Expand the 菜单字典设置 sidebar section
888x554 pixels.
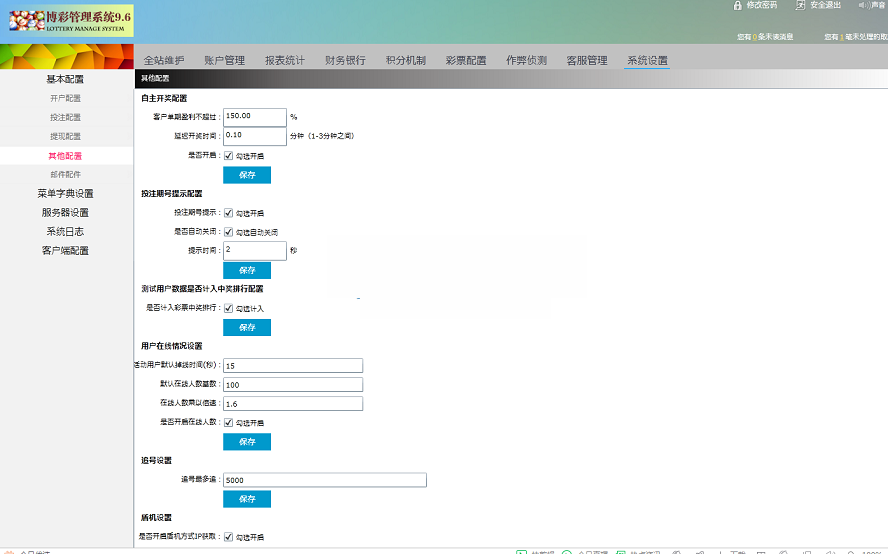(x=65, y=194)
